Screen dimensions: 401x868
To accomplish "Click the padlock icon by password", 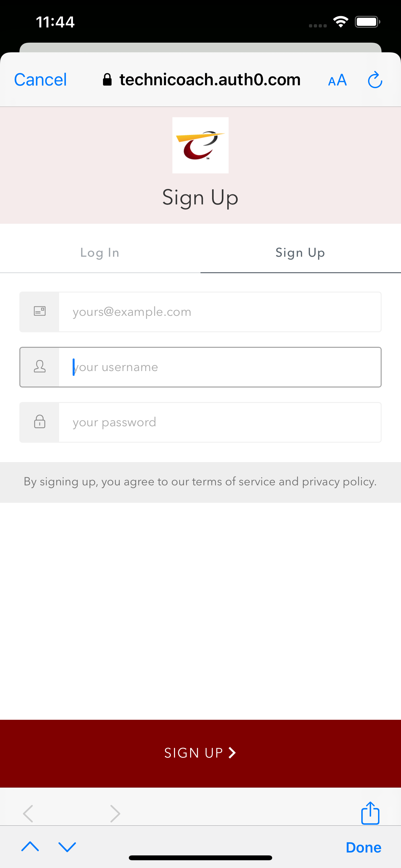I will coord(40,421).
